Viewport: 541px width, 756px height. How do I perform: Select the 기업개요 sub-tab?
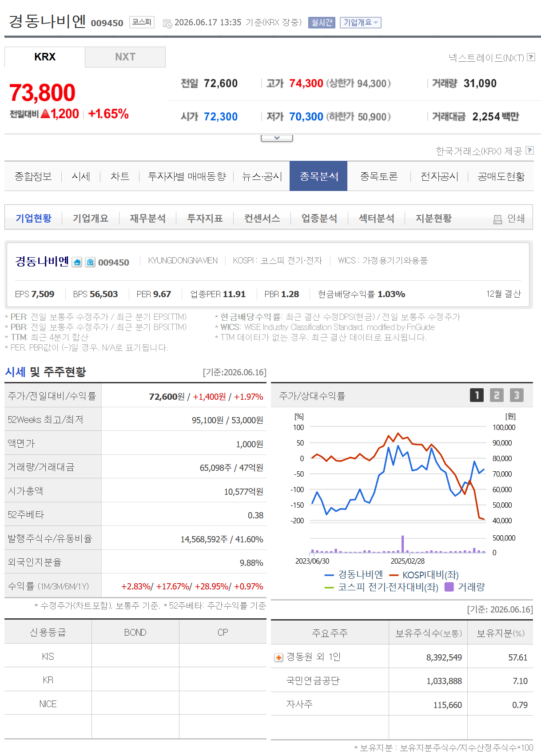click(91, 218)
